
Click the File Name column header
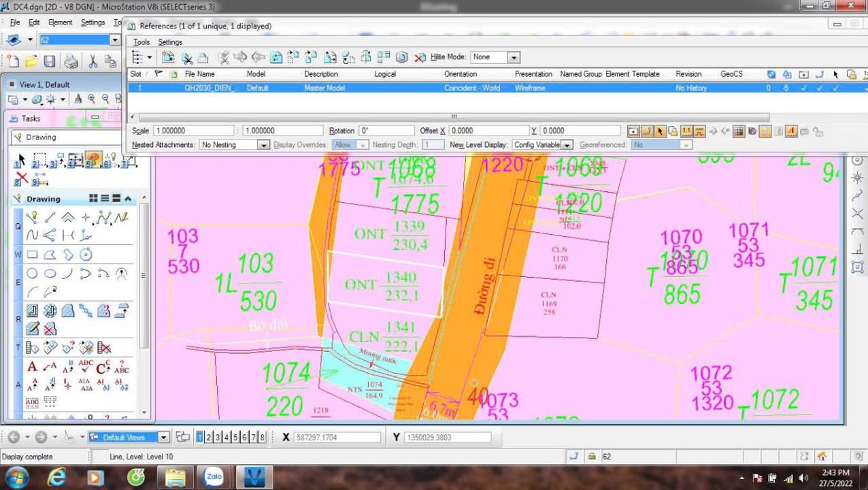tap(200, 73)
